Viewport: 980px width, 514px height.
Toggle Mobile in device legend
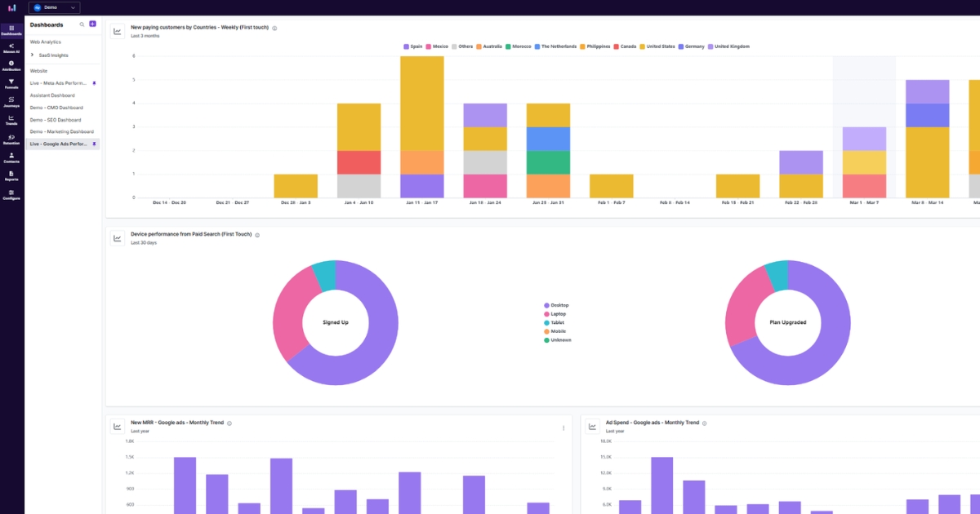pos(555,331)
